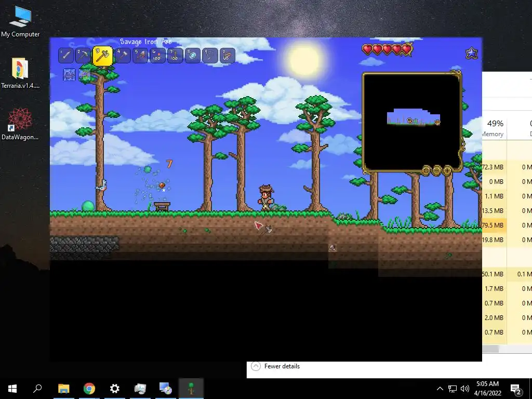Select the 100-stack item in hotbar slot 6

click(x=157, y=55)
